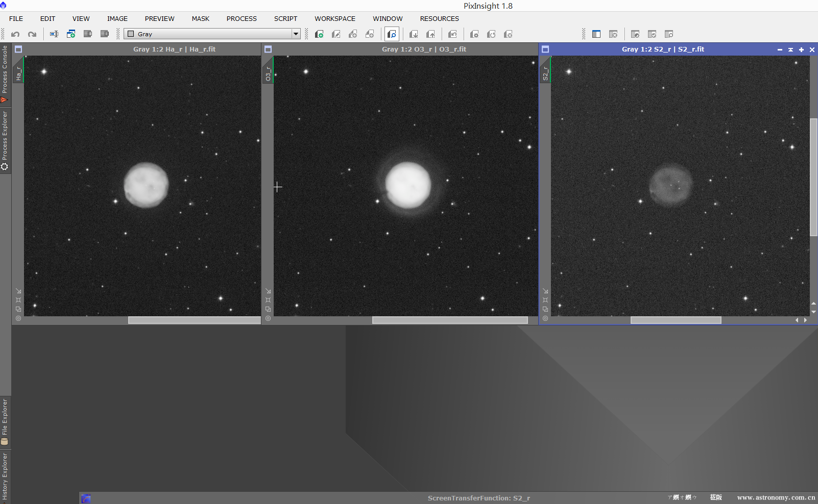Viewport: 818px width, 504px height.
Task: Open the WINDOW menu
Action: 388,19
